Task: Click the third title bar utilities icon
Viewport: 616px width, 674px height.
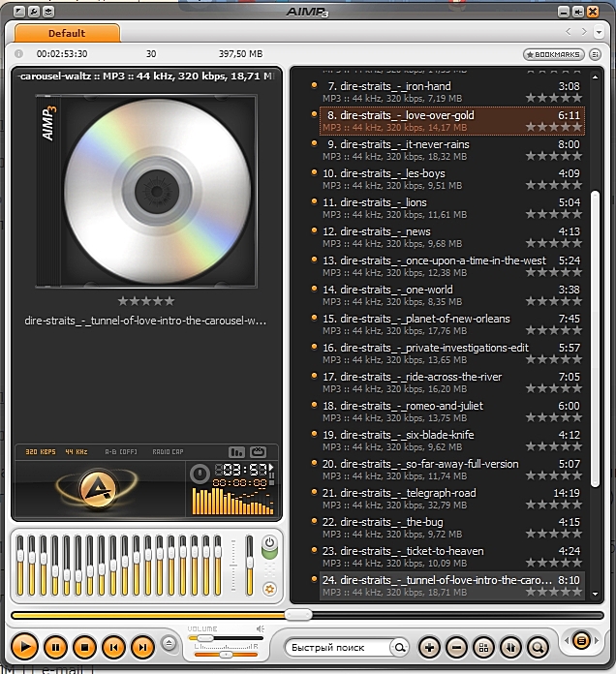Action: click(48, 12)
